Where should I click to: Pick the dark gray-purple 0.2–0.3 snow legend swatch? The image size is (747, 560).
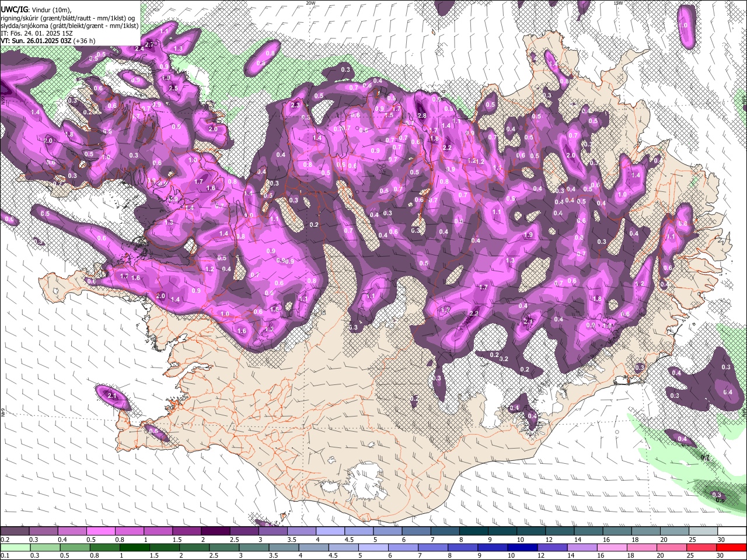[x=15, y=531]
